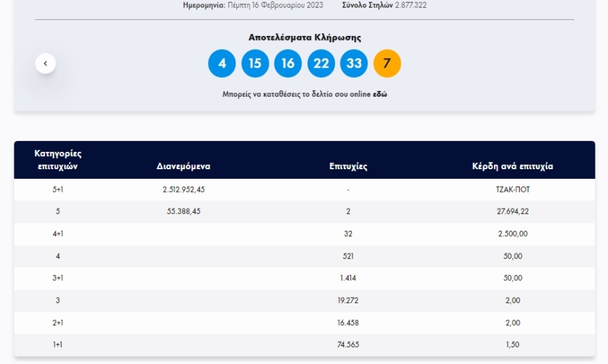Click the blue ball number 33
This screenshot has height=364, width=608.
(354, 64)
